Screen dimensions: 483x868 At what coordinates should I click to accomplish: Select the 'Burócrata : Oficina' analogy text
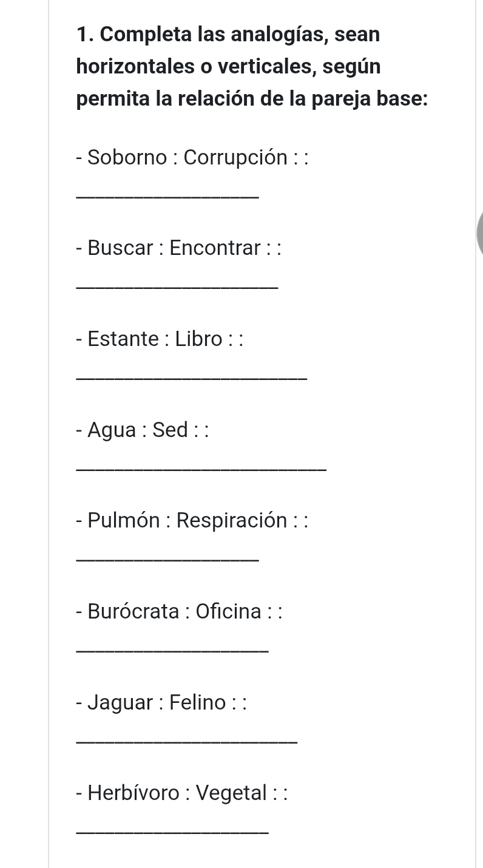coord(180,611)
